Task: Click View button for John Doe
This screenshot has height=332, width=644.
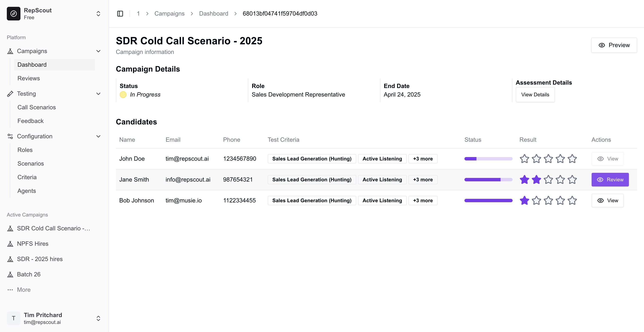Action: [608, 159]
